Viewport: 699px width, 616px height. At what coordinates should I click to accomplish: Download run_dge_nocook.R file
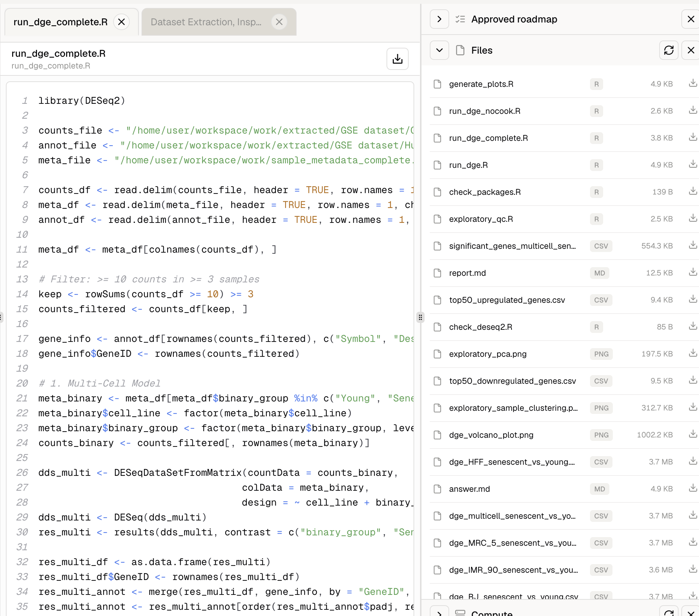click(693, 110)
